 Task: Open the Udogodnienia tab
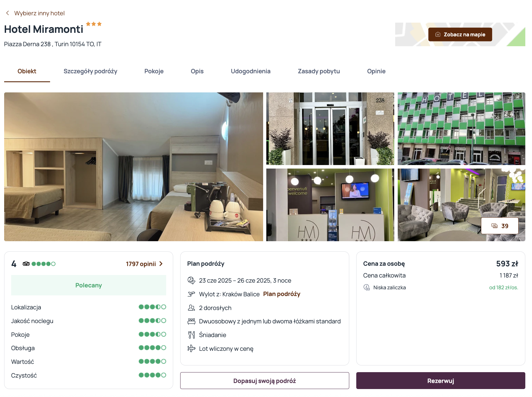click(251, 71)
